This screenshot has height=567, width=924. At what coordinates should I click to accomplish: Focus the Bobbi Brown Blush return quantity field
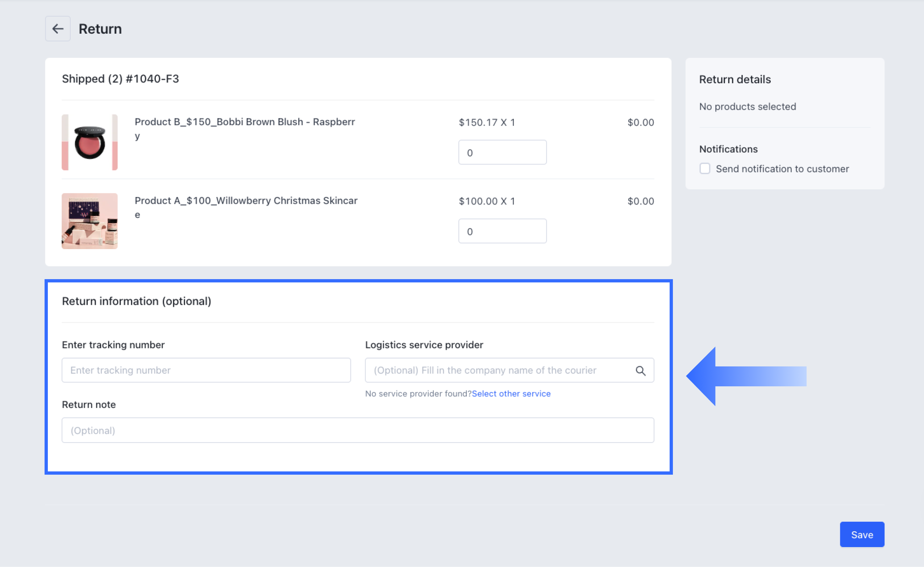coord(502,153)
